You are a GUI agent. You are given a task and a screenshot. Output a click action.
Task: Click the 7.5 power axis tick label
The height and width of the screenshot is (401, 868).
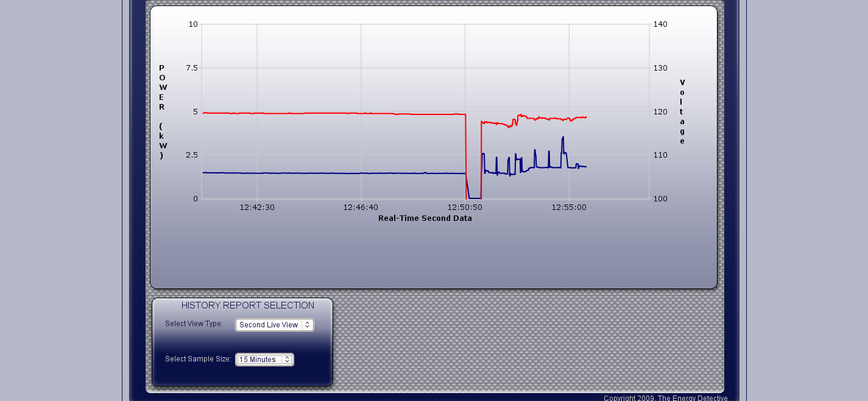pyautogui.click(x=192, y=68)
